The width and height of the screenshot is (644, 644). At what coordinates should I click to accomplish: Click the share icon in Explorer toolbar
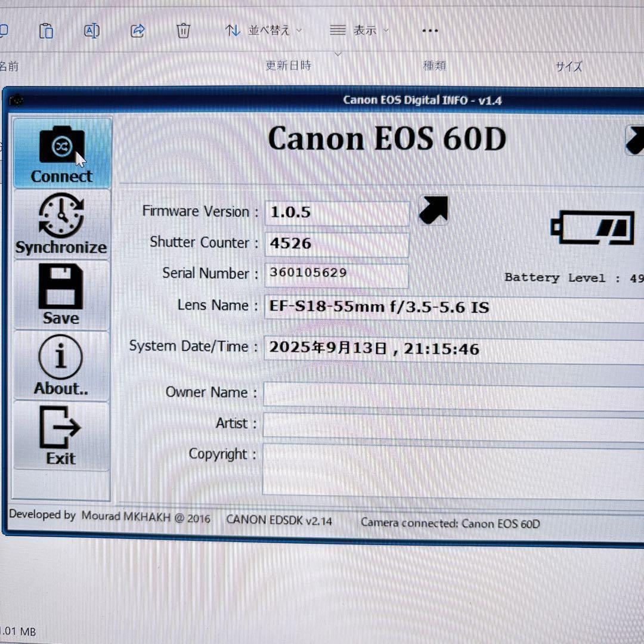(138, 30)
